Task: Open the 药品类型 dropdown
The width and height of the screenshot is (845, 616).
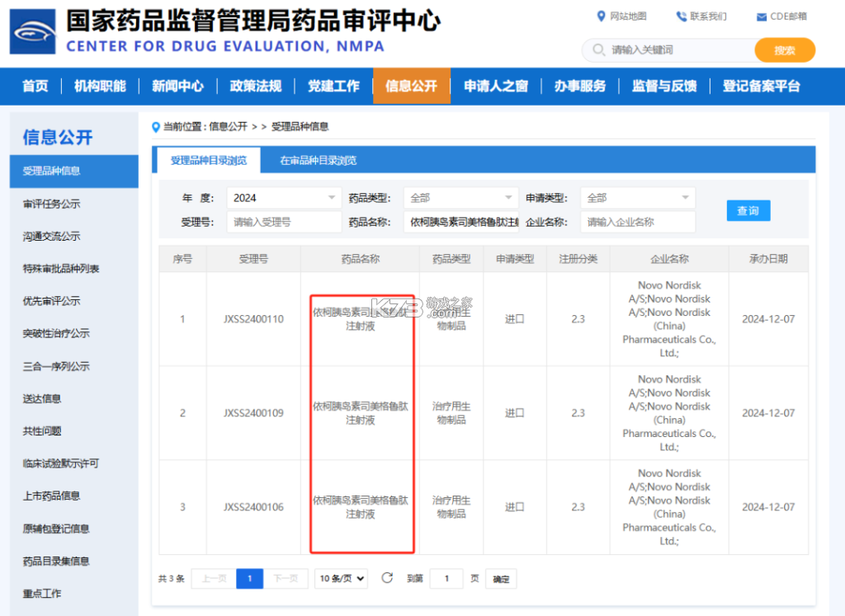Action: pyautogui.click(x=460, y=198)
